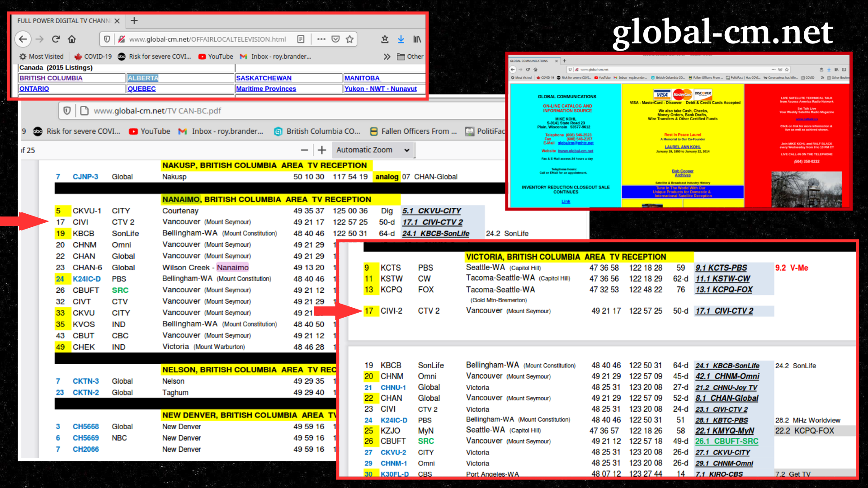Open the downloads arrow panel
Viewport: 868px width, 488px height.
(x=401, y=39)
